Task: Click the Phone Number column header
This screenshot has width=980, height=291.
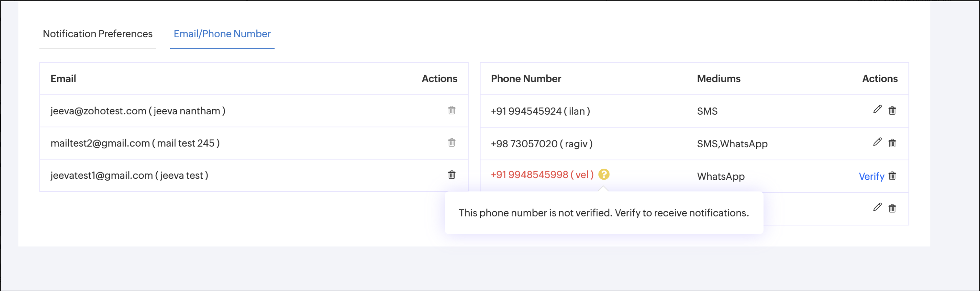Action: [x=526, y=79]
